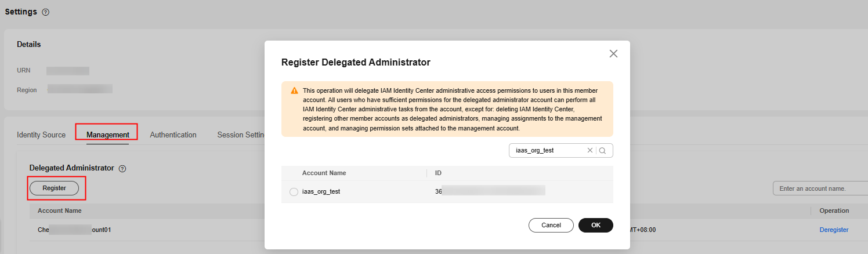Click the Details section heading
868x254 pixels.
coord(29,44)
